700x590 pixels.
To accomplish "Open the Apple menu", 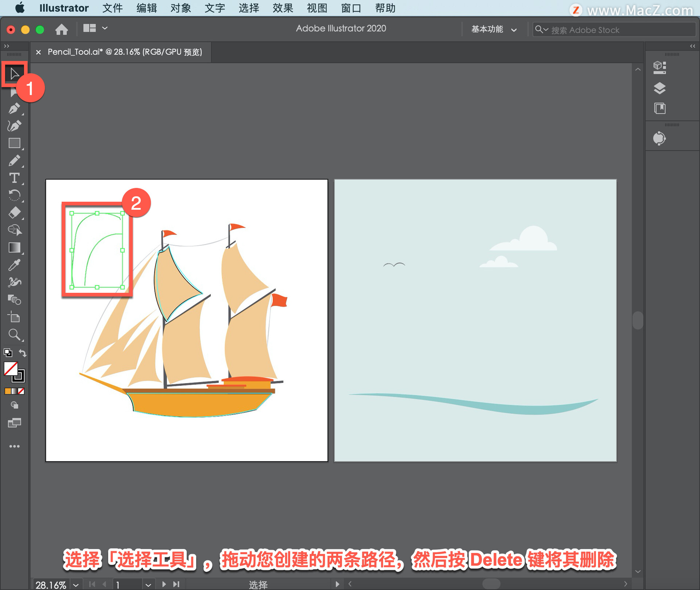I will 20,8.
